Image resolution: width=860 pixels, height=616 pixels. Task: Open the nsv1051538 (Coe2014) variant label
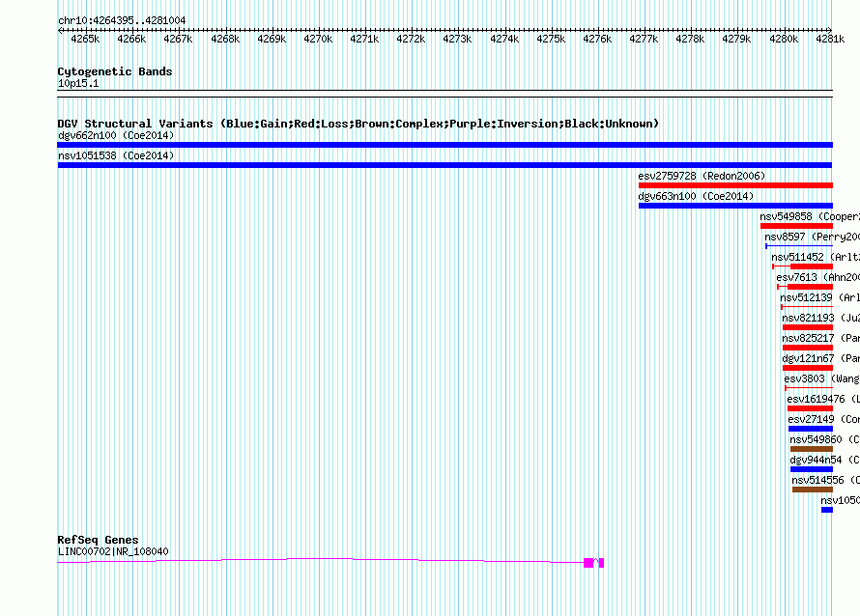(x=116, y=155)
